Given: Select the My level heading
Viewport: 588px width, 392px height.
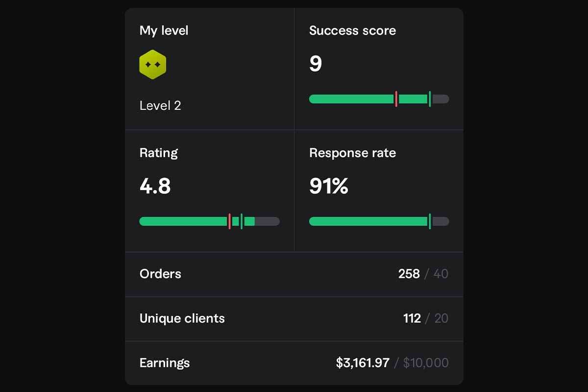Looking at the screenshot, I should 164,30.
